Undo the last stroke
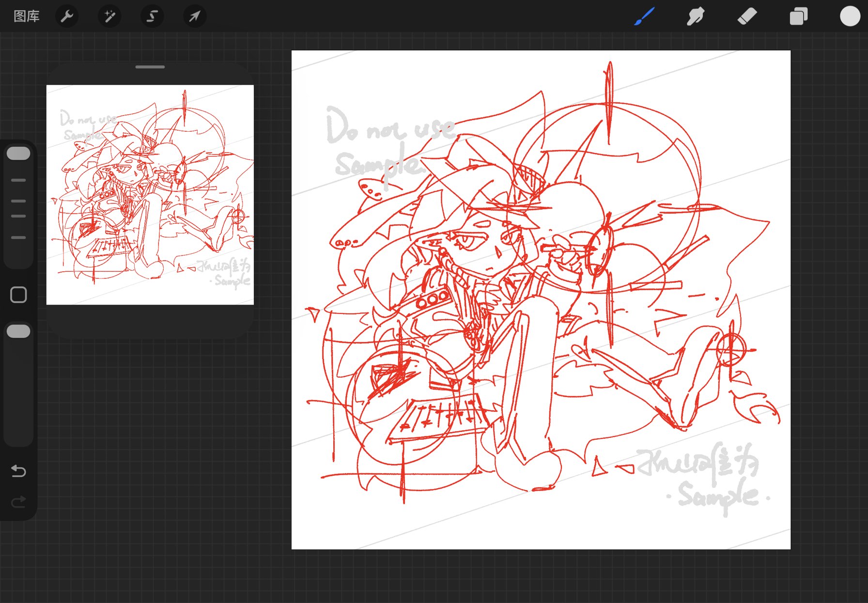 tap(18, 471)
